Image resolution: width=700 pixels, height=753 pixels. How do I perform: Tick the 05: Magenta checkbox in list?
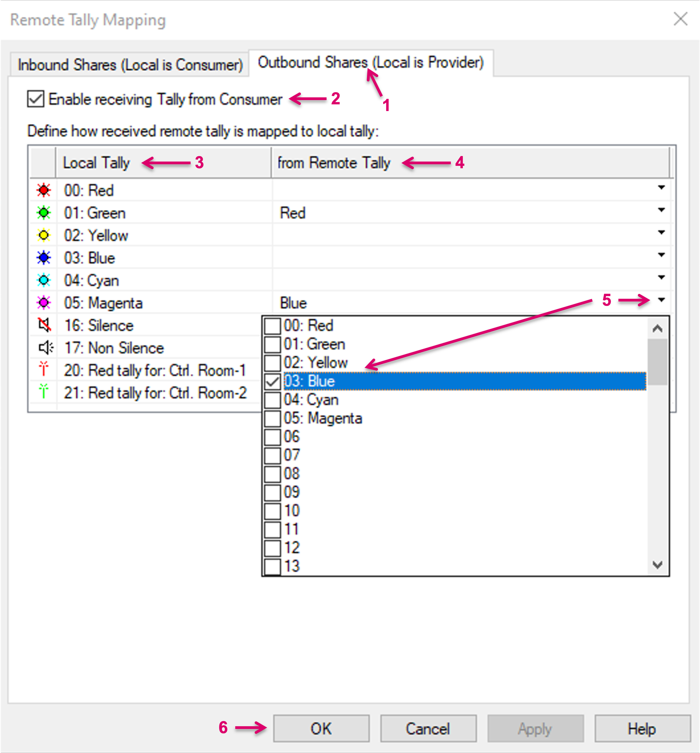272,418
